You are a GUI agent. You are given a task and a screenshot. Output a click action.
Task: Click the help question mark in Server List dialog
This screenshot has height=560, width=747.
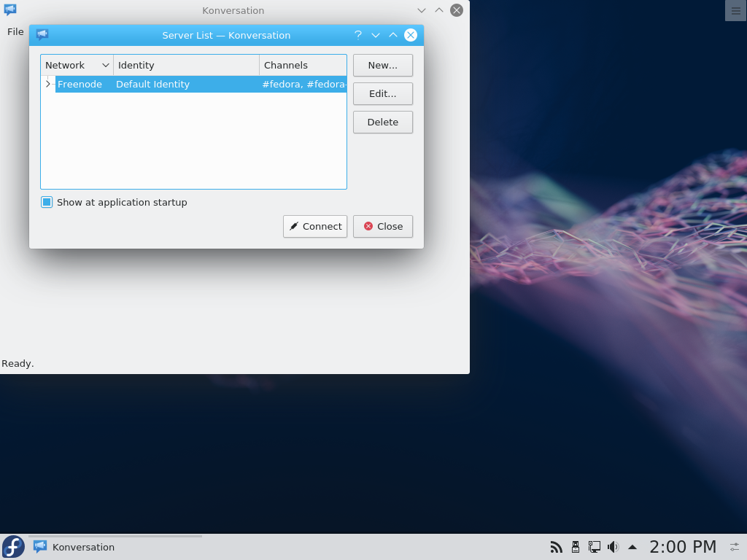coord(358,35)
